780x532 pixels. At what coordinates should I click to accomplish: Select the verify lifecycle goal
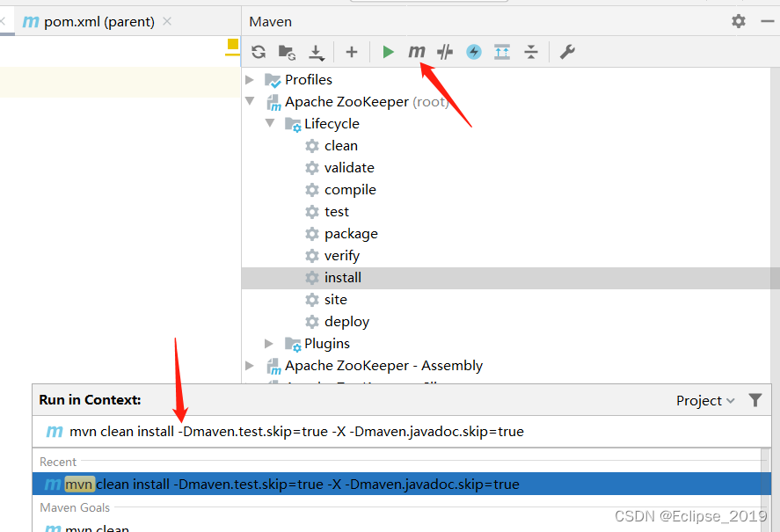(x=342, y=256)
